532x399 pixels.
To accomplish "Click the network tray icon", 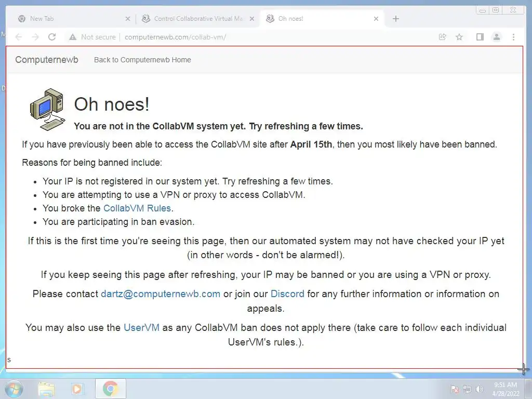I will tap(467, 389).
